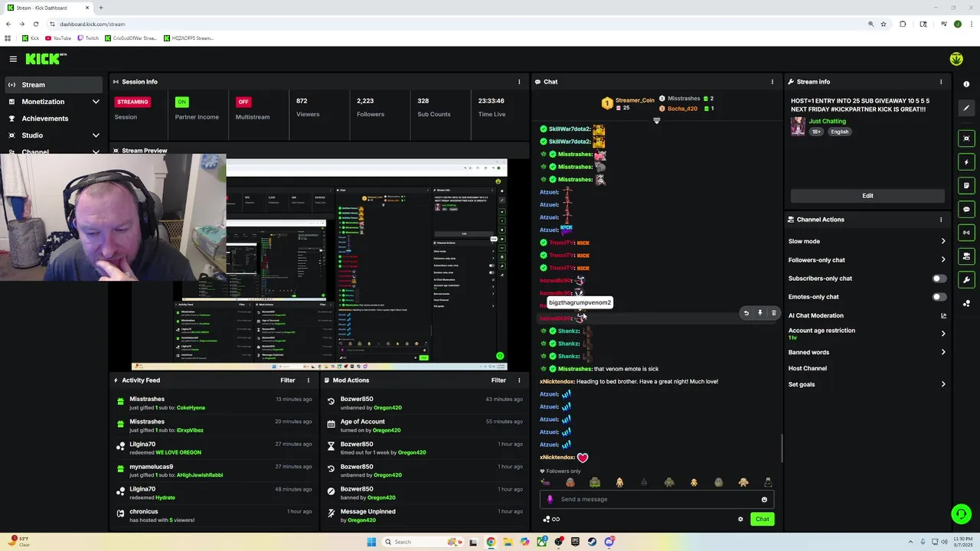Select the note panel rail icon

966,186
